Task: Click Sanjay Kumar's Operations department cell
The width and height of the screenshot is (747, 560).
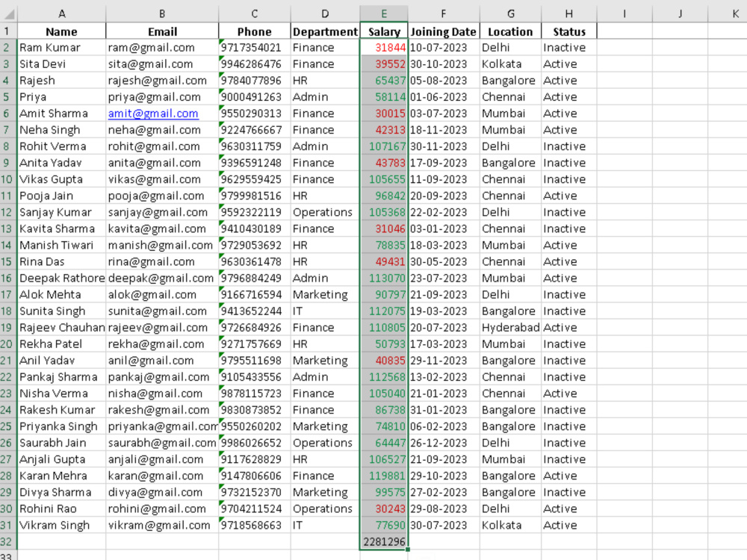Action: pos(325,212)
